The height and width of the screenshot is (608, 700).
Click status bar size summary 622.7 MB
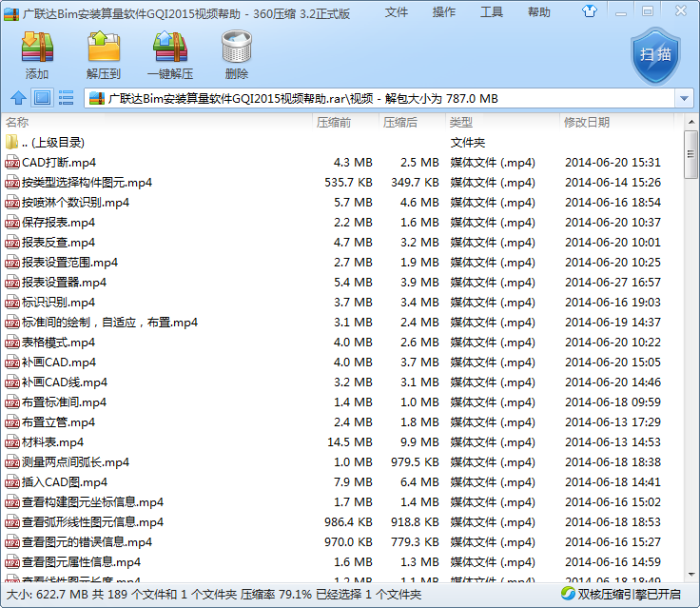coord(48,595)
